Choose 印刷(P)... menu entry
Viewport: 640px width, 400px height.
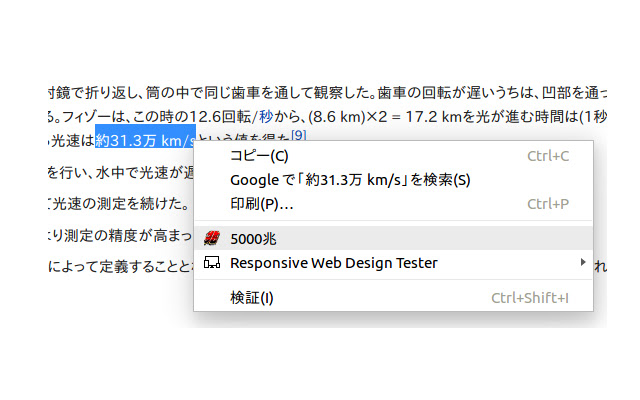pyautogui.click(x=393, y=204)
